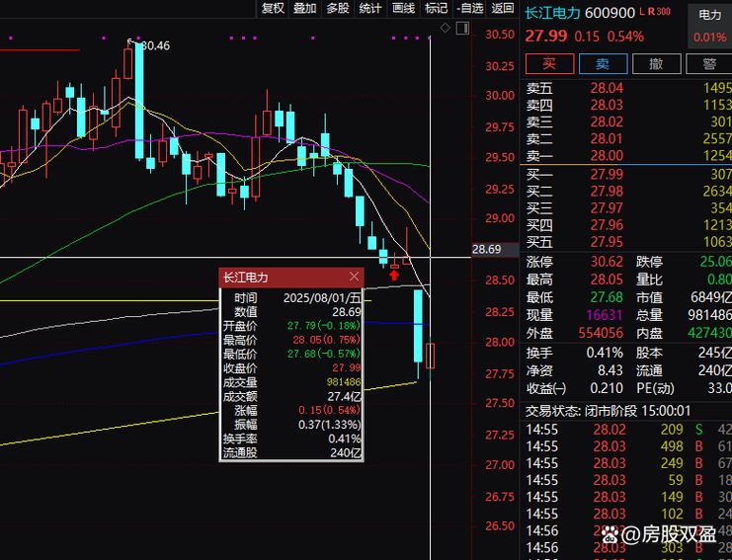Click the 振幅 0.37(1.33%) row in popup
Viewport: 732px width, 560px height.
click(291, 425)
